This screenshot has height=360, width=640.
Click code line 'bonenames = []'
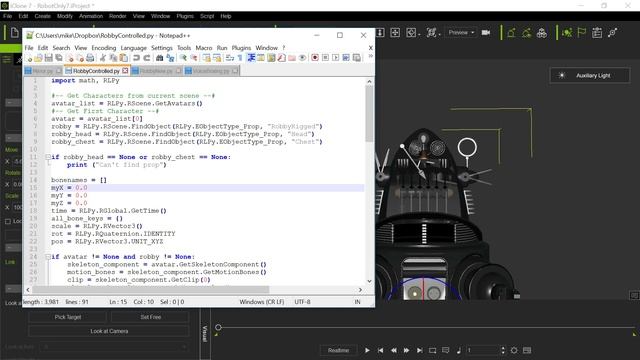[x=79, y=180]
